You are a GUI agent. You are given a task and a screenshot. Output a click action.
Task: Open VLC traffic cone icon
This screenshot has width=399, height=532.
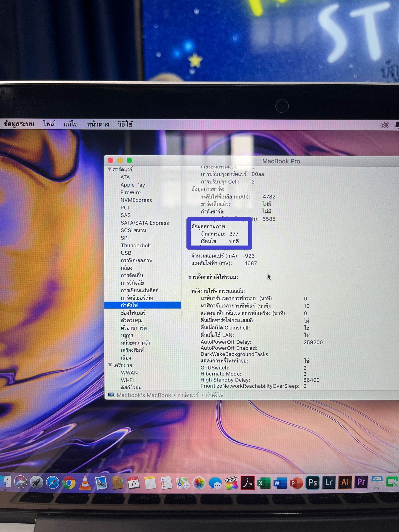[x=85, y=483]
